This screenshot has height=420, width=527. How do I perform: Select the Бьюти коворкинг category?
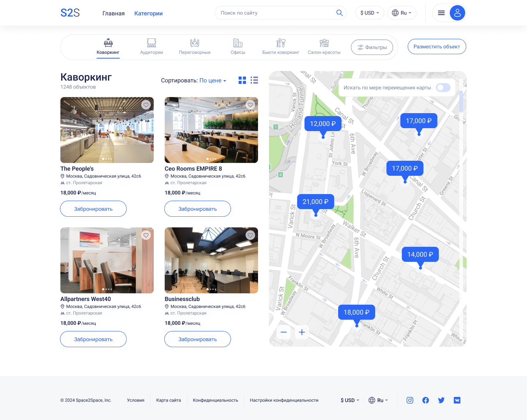click(281, 47)
